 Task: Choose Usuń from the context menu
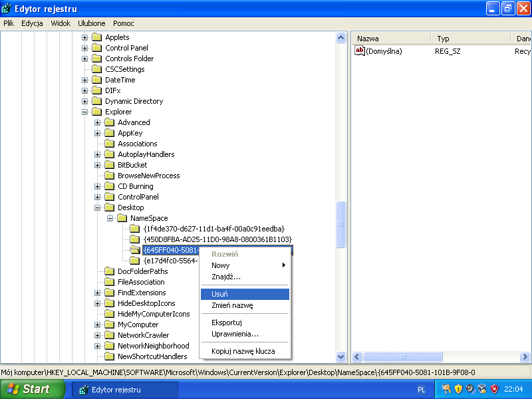click(x=245, y=294)
